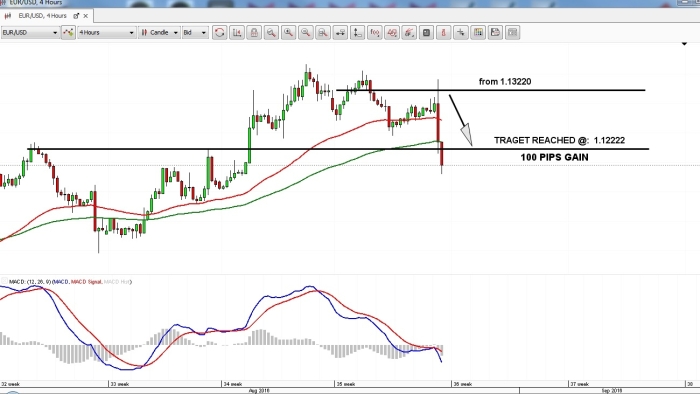
Task: Click the 100 PIPS GAIN chart label
Action: [554, 157]
